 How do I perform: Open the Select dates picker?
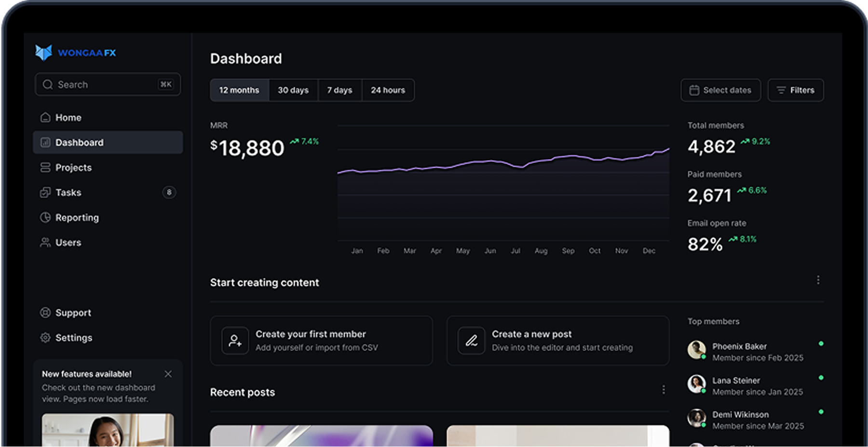coord(720,90)
